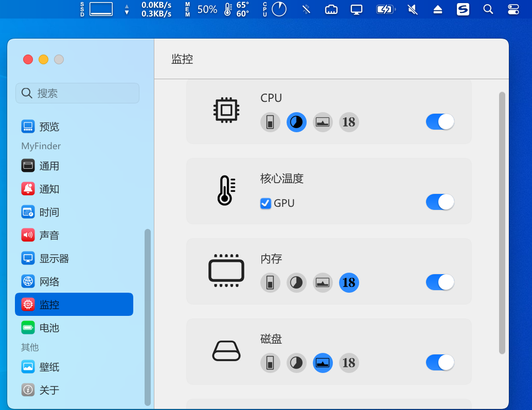The width and height of the screenshot is (532, 410).
Task: Open the 通用 sidebar section
Action: (x=74, y=166)
